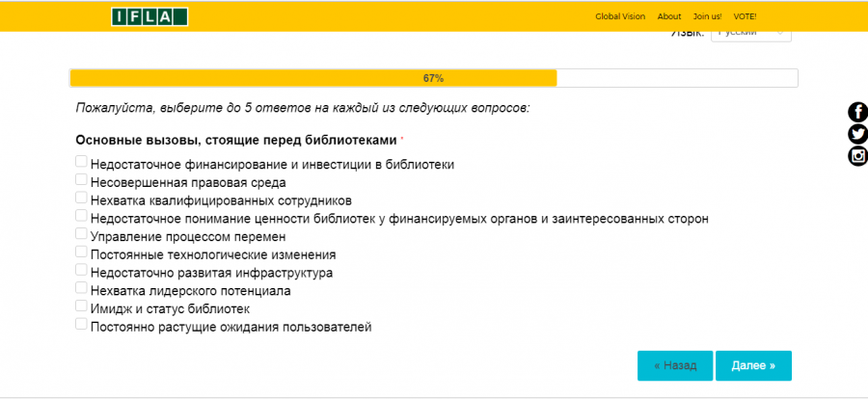Image resolution: width=868 pixels, height=399 pixels.
Task: Open the VOTE! navigation item
Action: (x=745, y=16)
